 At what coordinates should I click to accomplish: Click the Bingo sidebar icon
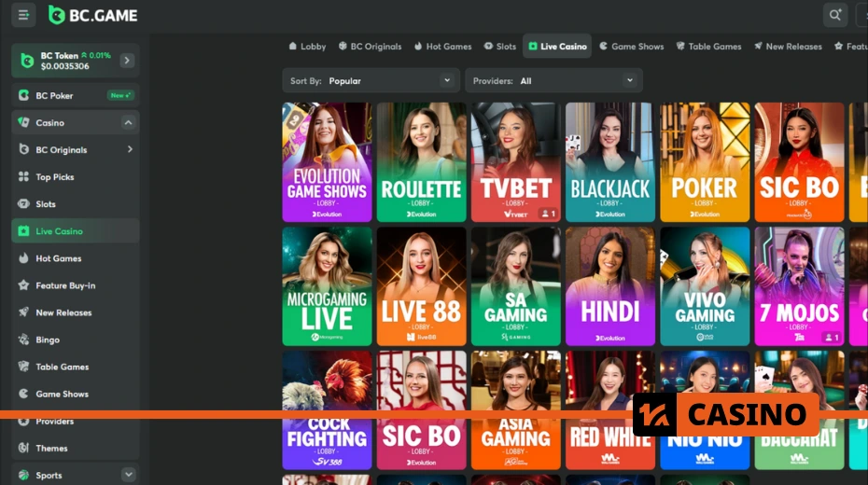(x=24, y=339)
